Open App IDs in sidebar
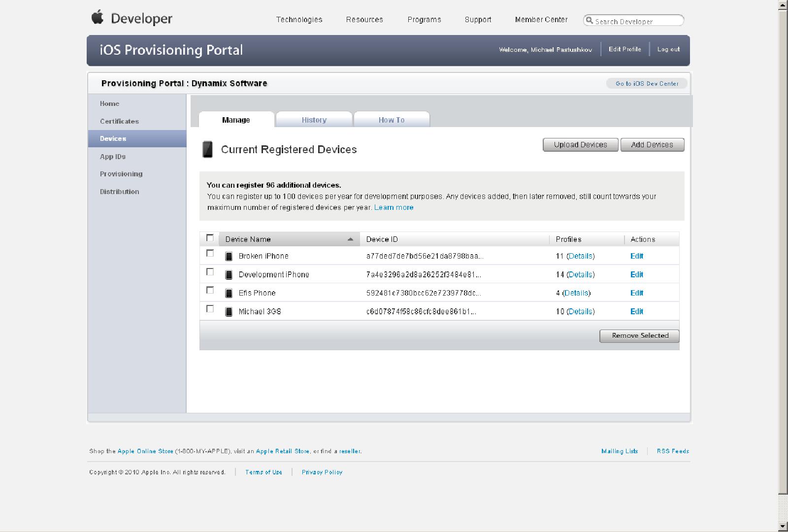The width and height of the screenshot is (788, 532). (113, 157)
